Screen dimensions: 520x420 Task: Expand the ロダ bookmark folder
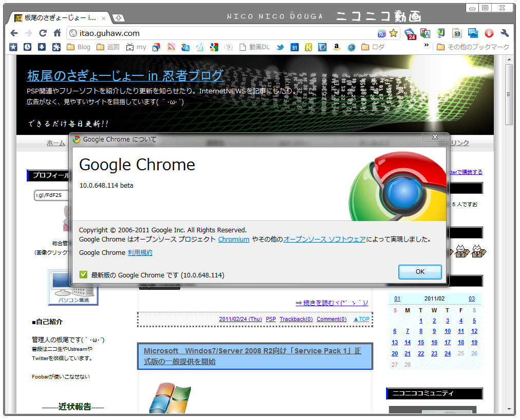(x=373, y=47)
